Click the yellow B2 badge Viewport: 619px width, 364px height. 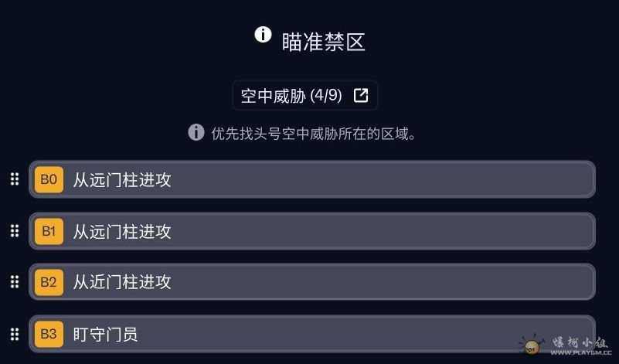tap(49, 283)
